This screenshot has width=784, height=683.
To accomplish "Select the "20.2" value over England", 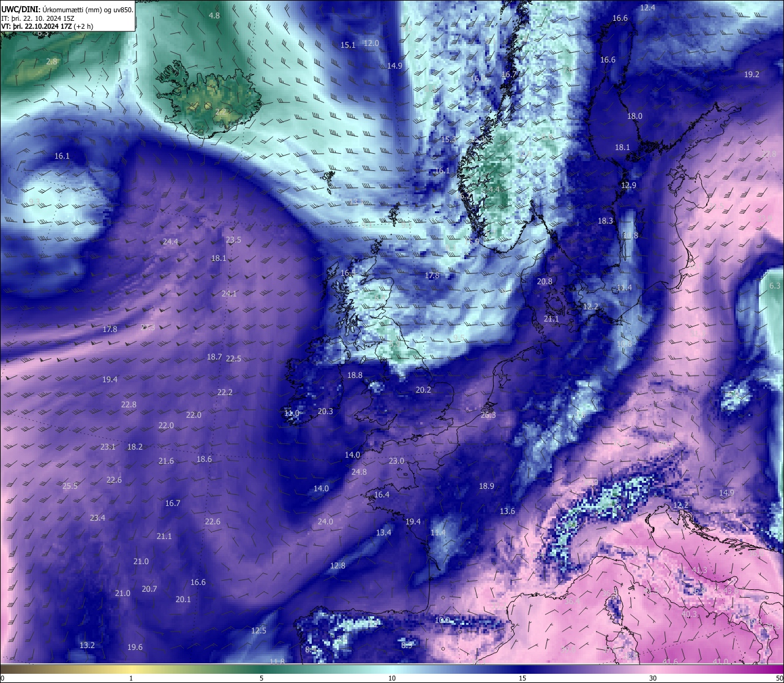I will click(423, 390).
